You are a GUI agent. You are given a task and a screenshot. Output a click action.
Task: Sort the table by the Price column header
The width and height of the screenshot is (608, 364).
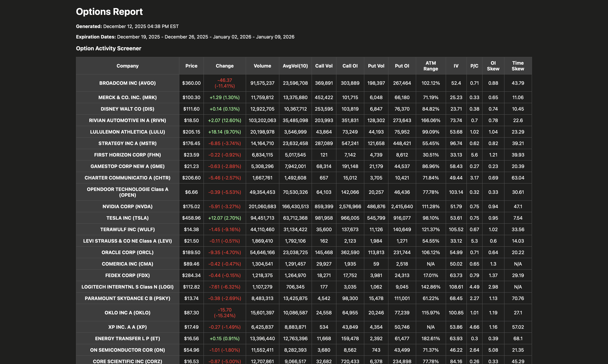(x=191, y=66)
